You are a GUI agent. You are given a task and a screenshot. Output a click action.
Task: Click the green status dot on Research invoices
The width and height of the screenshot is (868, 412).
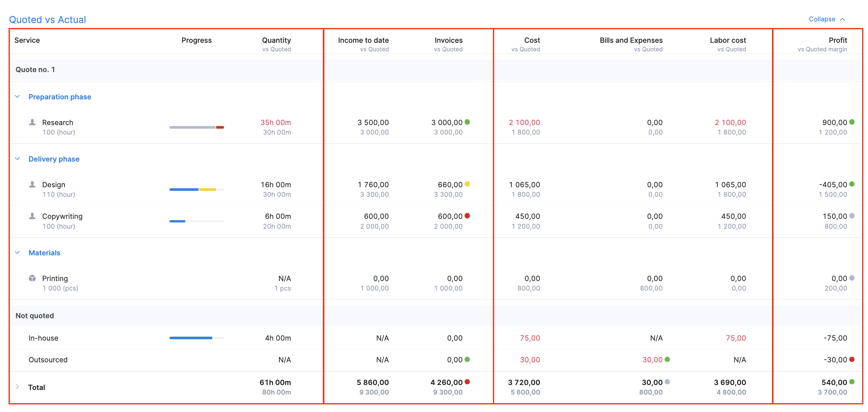coord(467,122)
